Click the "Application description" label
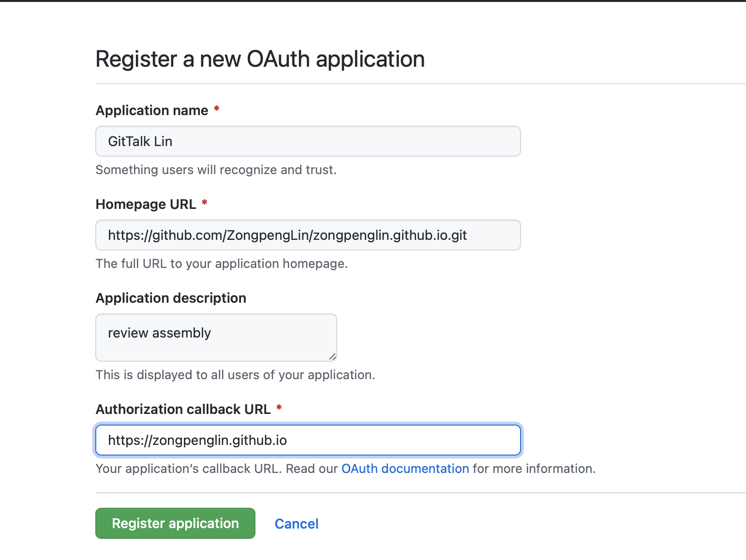This screenshot has height=560, width=746. [171, 298]
